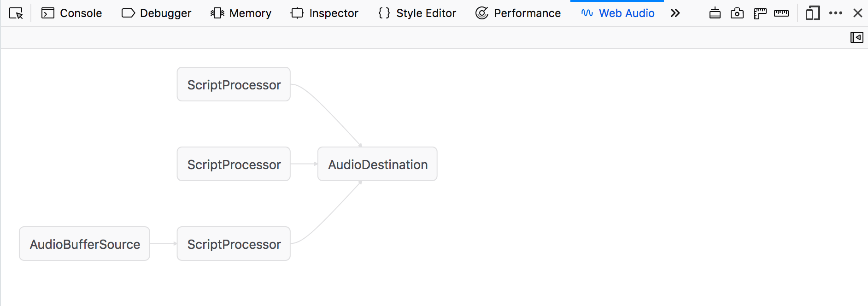Image resolution: width=868 pixels, height=306 pixels.
Task: Expand the node inspector sidebar pane
Action: click(856, 37)
